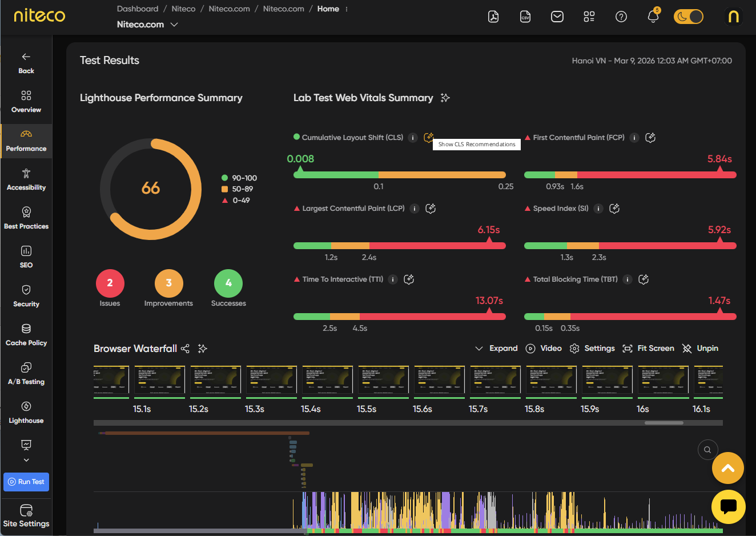Open the notifications bell
756x536 pixels.
[x=653, y=17]
